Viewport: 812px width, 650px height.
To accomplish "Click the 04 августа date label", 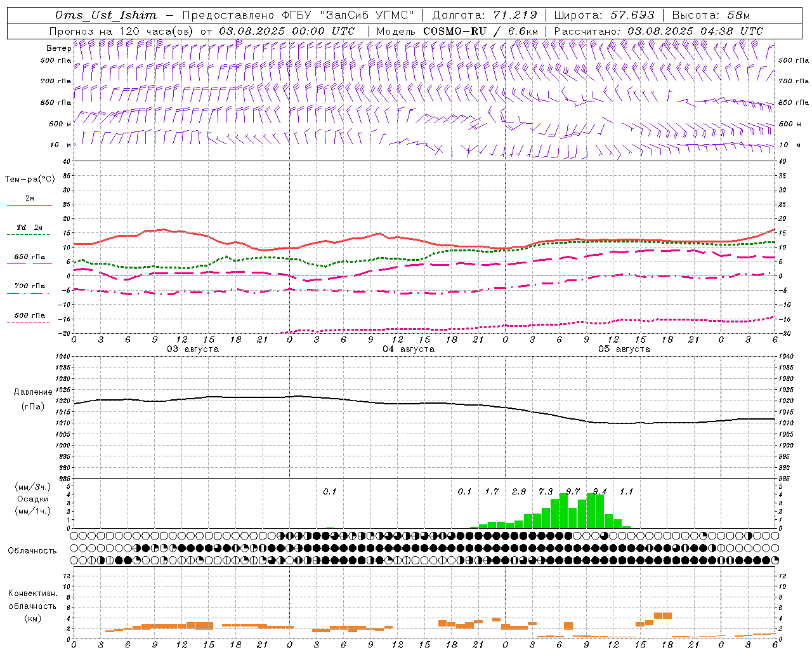I will coord(409,349).
